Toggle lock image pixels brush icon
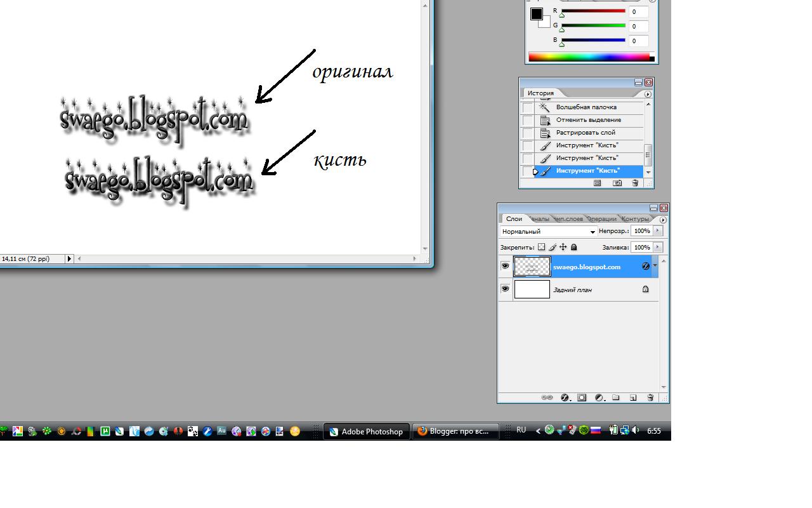The height and width of the screenshot is (508, 812). [552, 247]
